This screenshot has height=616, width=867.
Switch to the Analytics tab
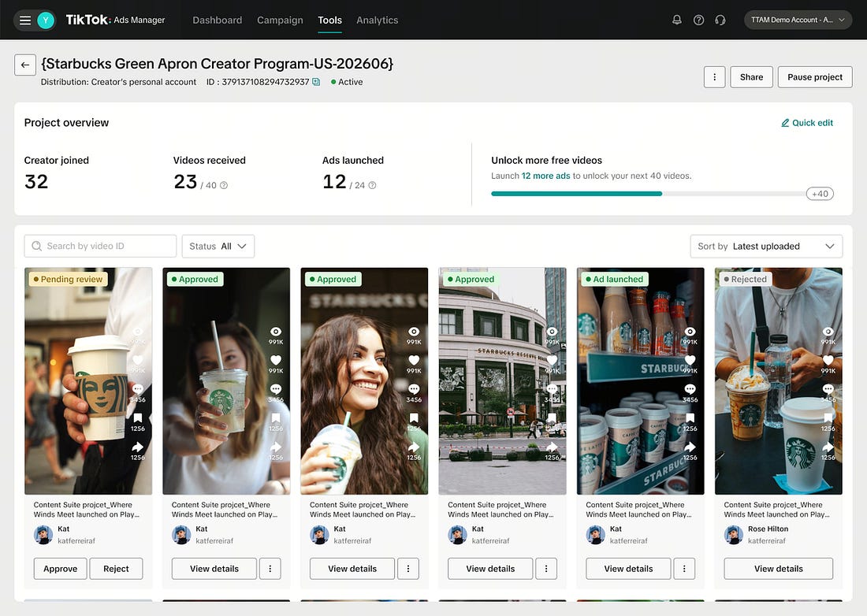coord(377,20)
